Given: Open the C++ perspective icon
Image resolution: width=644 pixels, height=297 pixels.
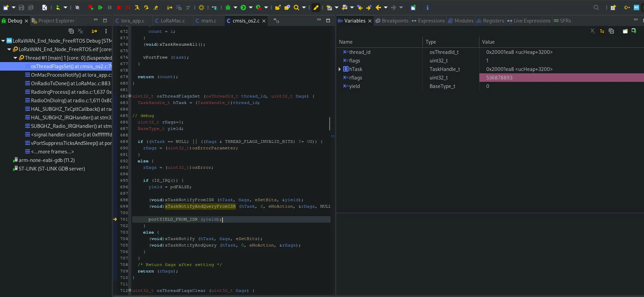Looking at the screenshot, I should (627, 7).
